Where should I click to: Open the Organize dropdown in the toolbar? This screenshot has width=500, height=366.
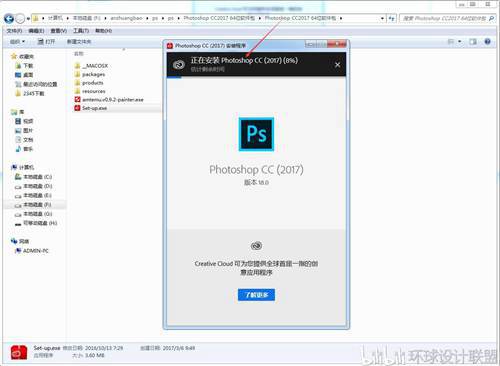17,42
